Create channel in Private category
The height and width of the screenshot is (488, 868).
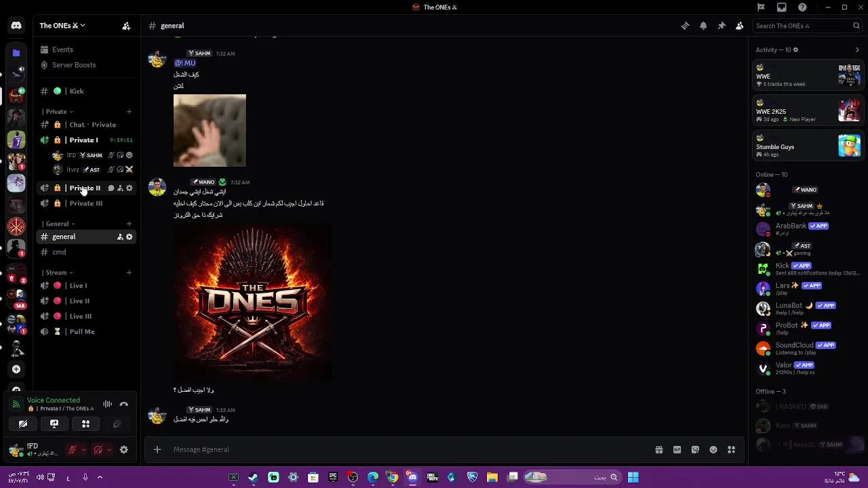coord(129,112)
